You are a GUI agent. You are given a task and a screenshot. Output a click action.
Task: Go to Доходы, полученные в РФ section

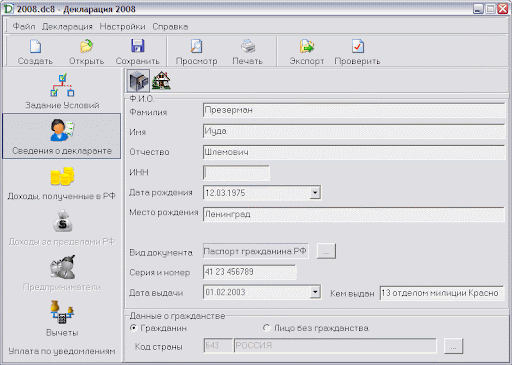point(62,183)
